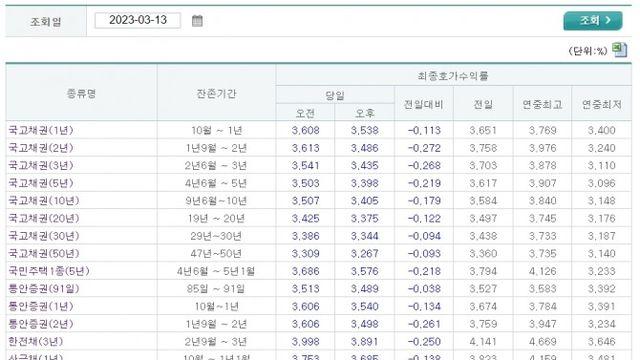Select the 통안증권(1년) row name
The image size is (640, 360).
coord(41,306)
